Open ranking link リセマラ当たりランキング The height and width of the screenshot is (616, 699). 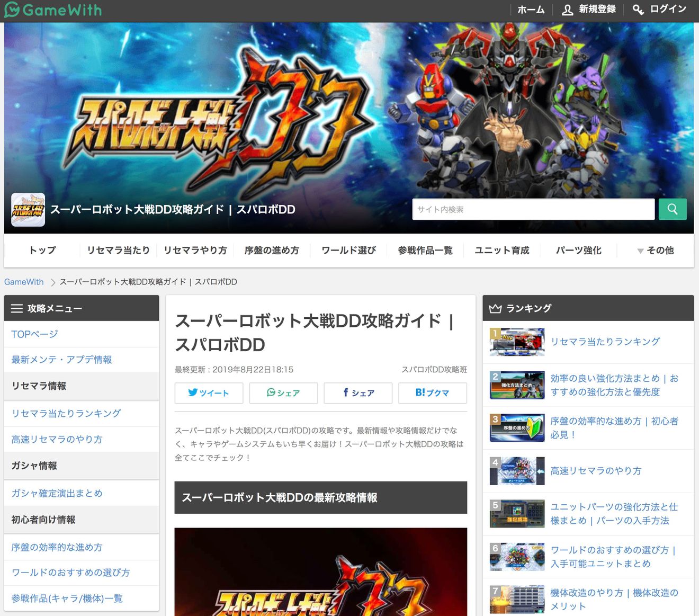(x=605, y=342)
